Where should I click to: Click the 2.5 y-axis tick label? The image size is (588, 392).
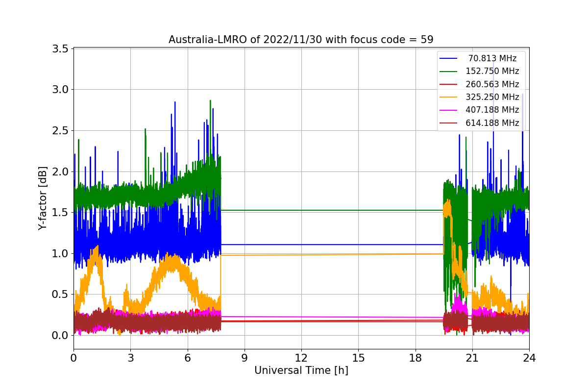pyautogui.click(x=59, y=130)
